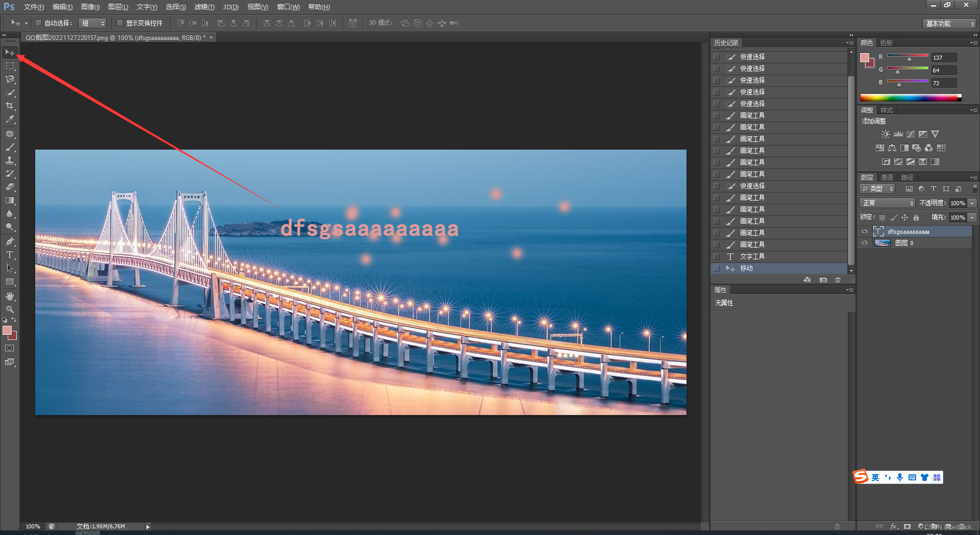Open layer style fx menu

(894, 526)
